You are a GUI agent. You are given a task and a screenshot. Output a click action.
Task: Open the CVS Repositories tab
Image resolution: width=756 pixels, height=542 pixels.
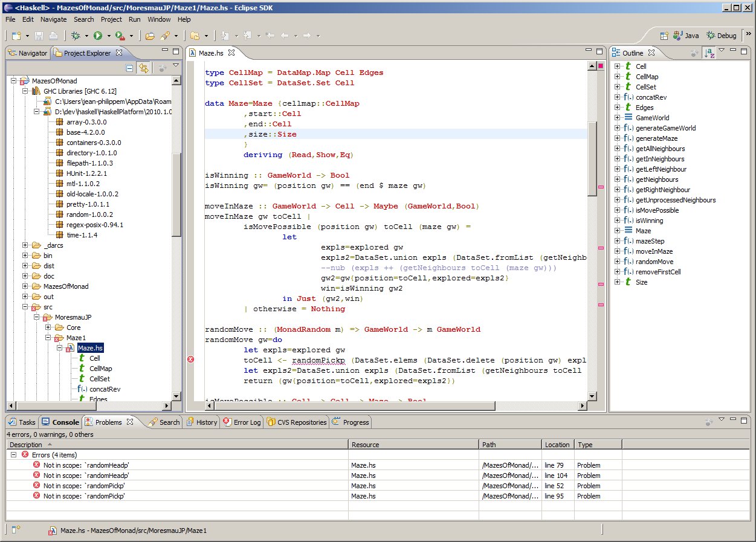click(296, 422)
